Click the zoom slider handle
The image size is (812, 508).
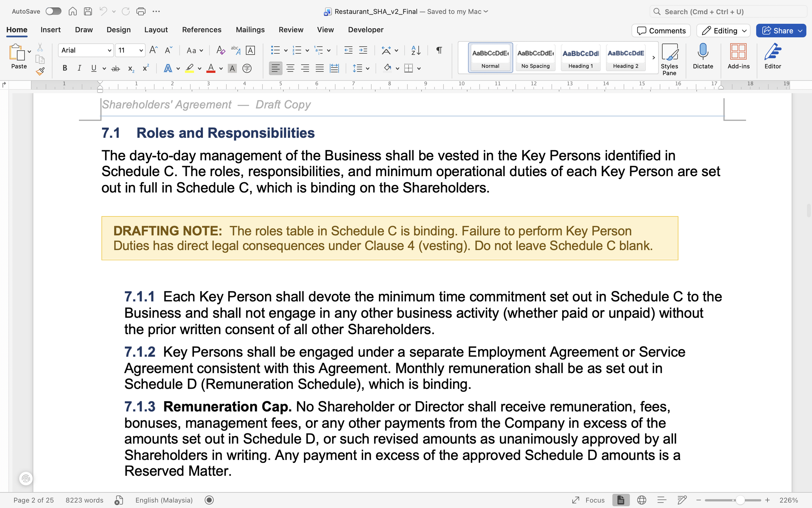(740, 500)
